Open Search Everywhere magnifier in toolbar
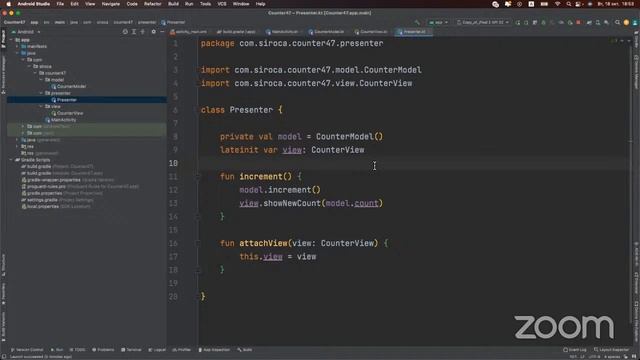Screen dimensions: 640x360 click(x=617, y=22)
